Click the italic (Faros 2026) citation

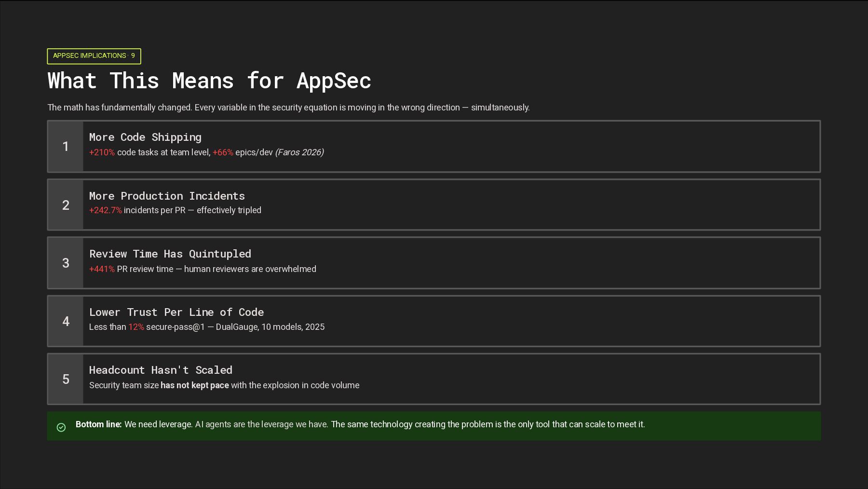[x=299, y=152]
